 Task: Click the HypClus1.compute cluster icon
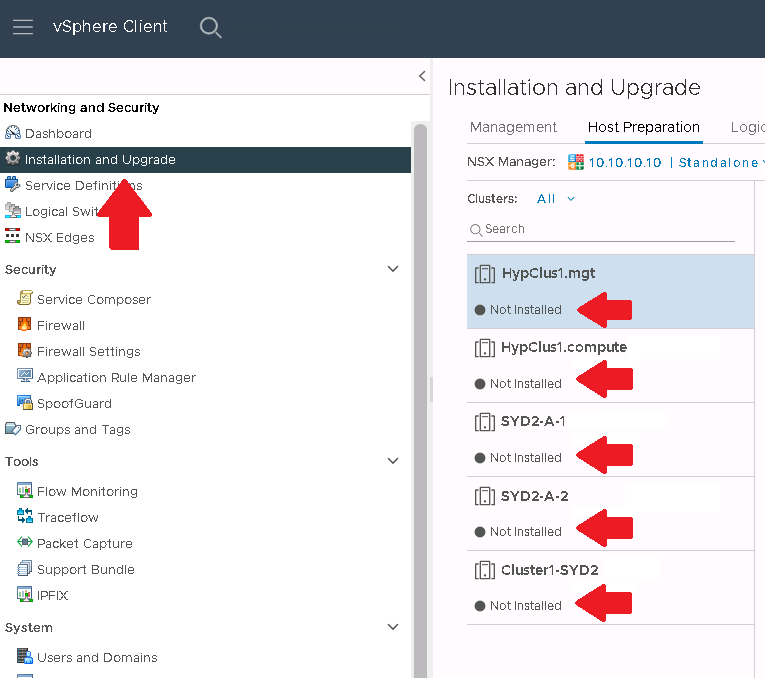tap(484, 348)
